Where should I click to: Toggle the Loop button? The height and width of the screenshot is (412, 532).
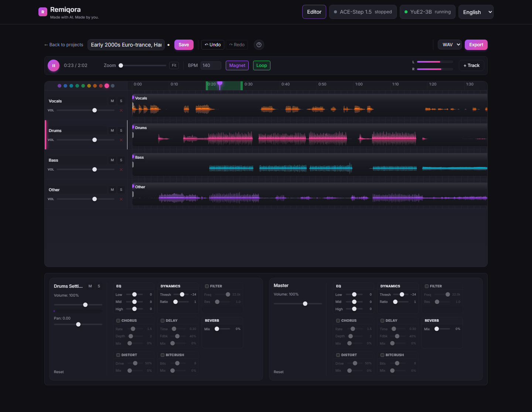(x=262, y=65)
